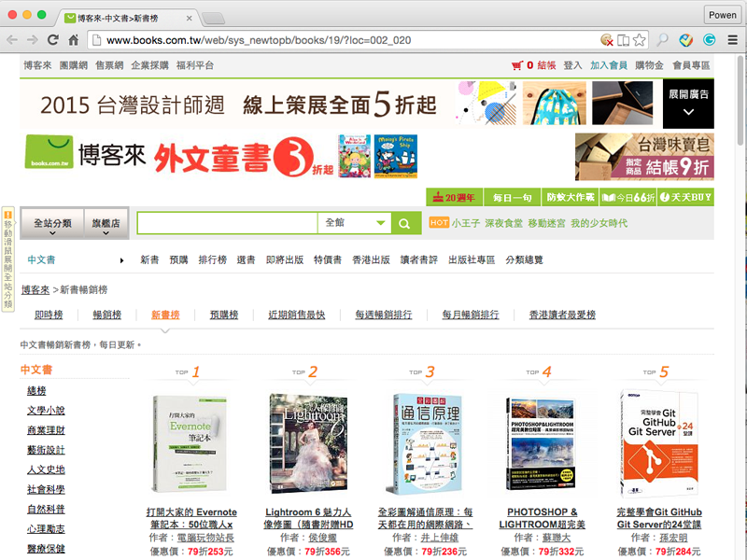Viewport: 747px width, 560px height.
Task: Open the 每日一句 green tab
Action: 512,197
